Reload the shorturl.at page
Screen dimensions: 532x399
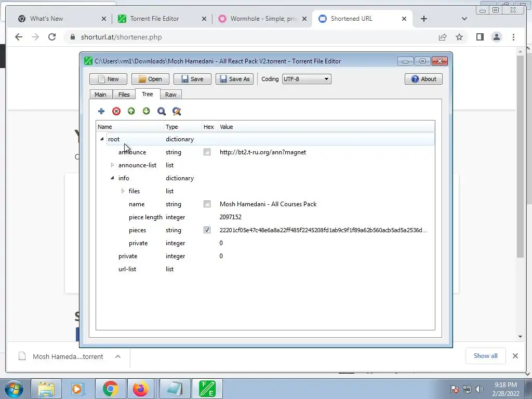click(51, 37)
